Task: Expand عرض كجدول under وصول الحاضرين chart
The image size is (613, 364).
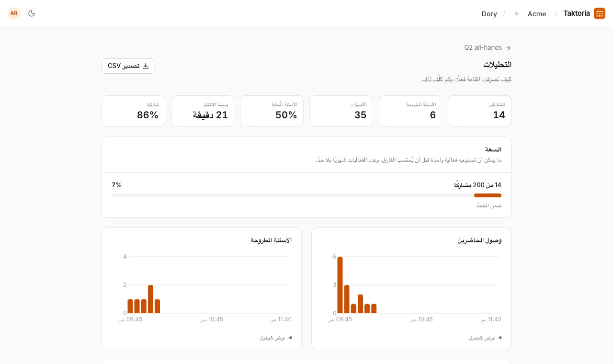Action: (485, 338)
